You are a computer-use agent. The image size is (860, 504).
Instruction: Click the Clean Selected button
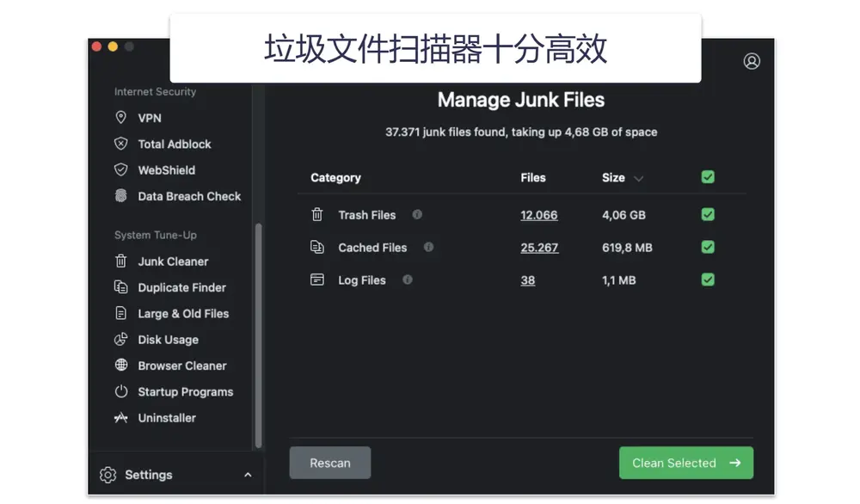coord(686,463)
